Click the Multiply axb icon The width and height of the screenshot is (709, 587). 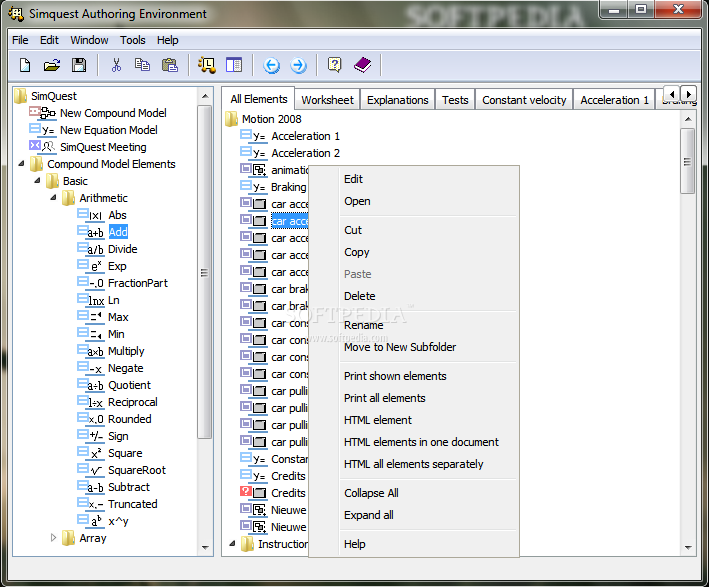[x=90, y=351]
